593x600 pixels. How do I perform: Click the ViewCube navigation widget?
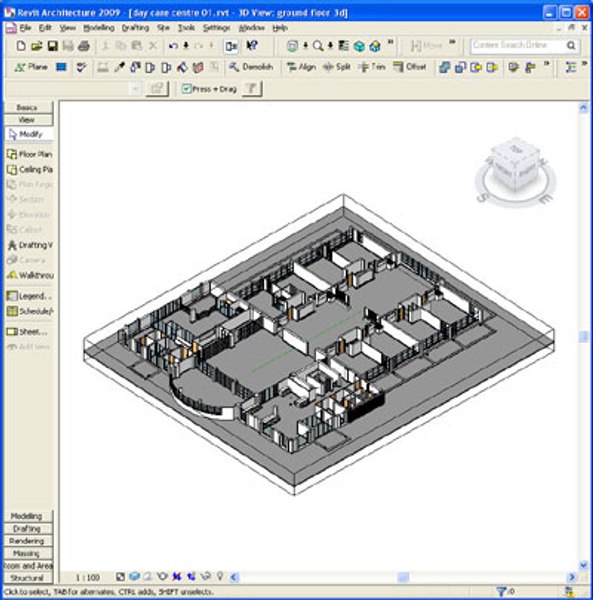[515, 171]
